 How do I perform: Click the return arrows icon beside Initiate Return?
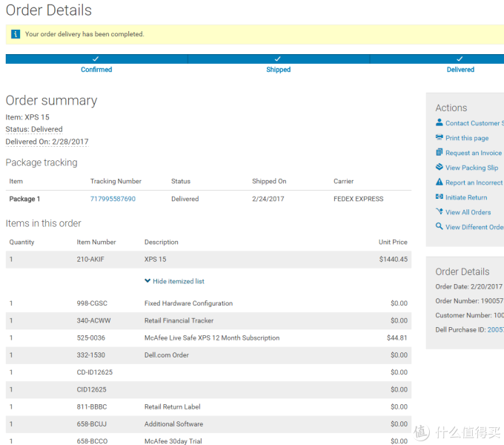[x=439, y=197]
